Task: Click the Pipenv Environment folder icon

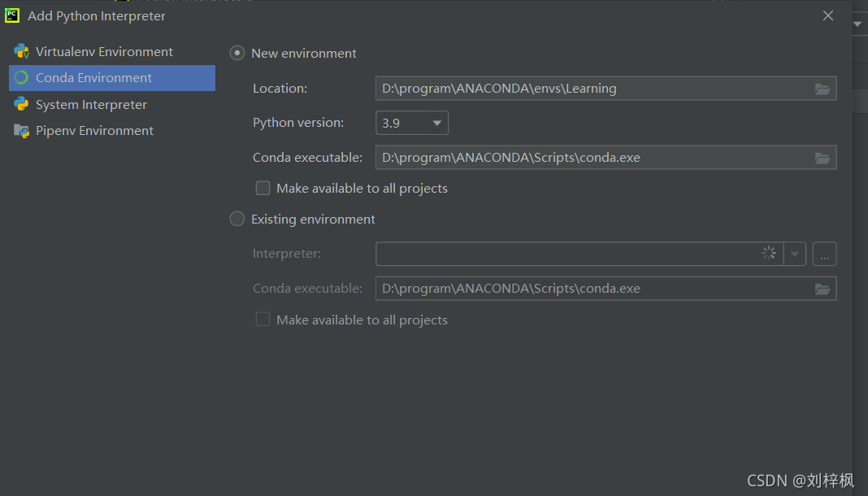Action: tap(22, 131)
